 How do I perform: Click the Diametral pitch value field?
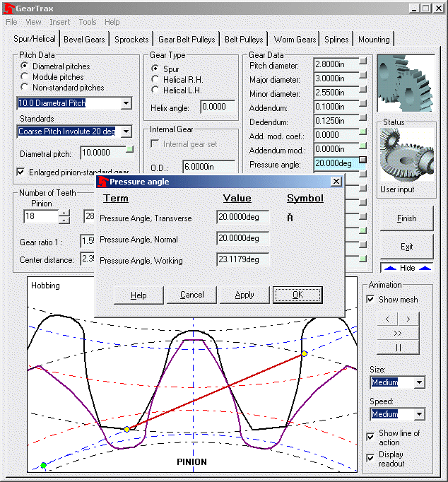click(103, 153)
